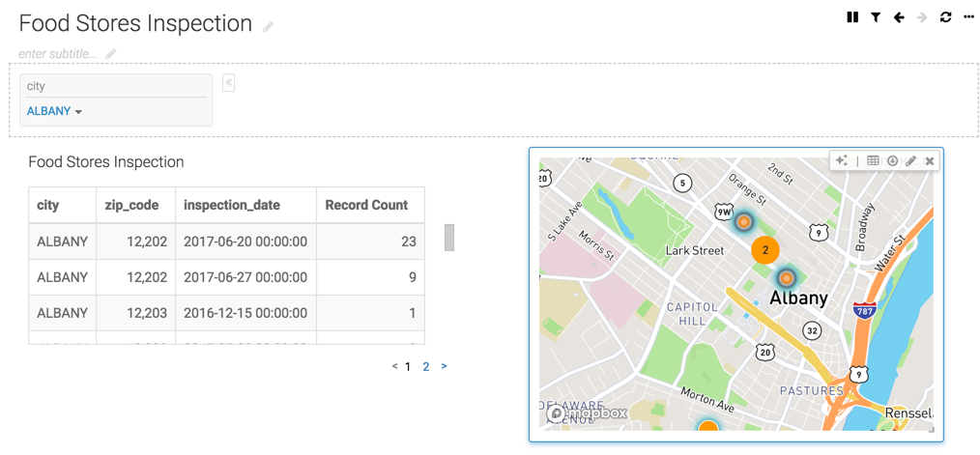
Task: Edit the dashboard title pencil icon
Action: [x=269, y=27]
